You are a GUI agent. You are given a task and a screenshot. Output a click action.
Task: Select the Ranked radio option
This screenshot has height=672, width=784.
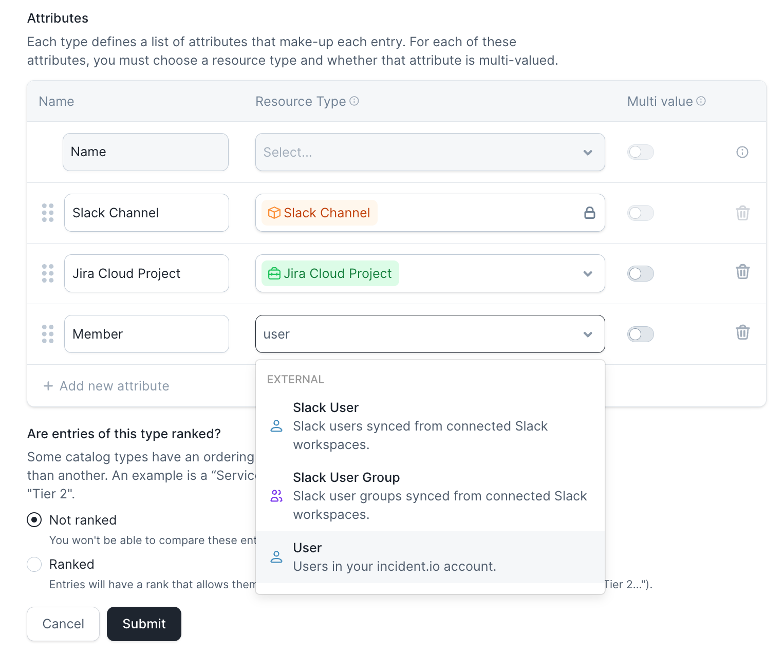[34, 564]
